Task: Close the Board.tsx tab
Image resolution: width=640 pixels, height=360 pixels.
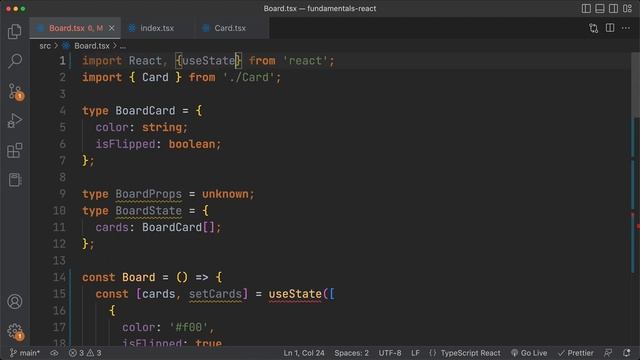Action: 111,28
